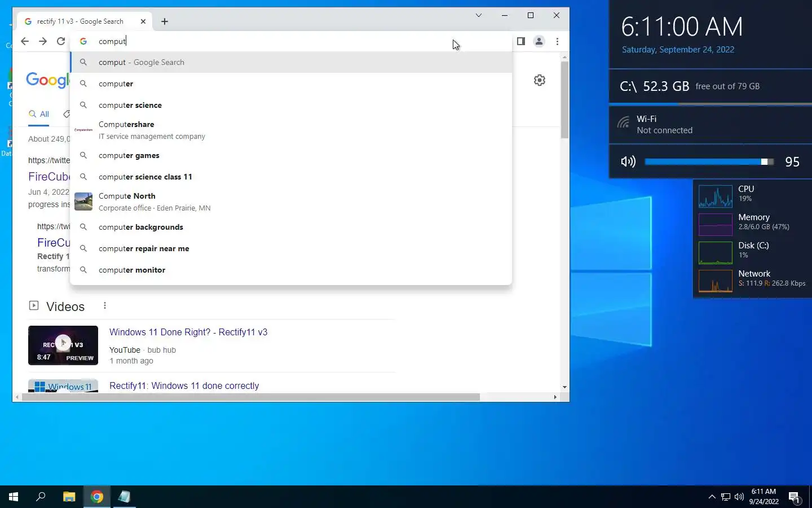Open 'Windows 11 Done Right? - Rectify11 v3' link
This screenshot has width=812, height=508.
(188, 332)
